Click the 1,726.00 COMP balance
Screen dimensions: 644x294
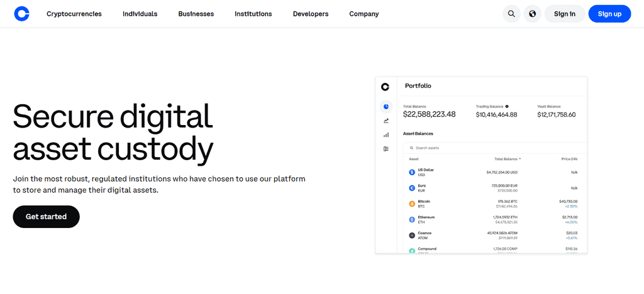click(x=505, y=249)
